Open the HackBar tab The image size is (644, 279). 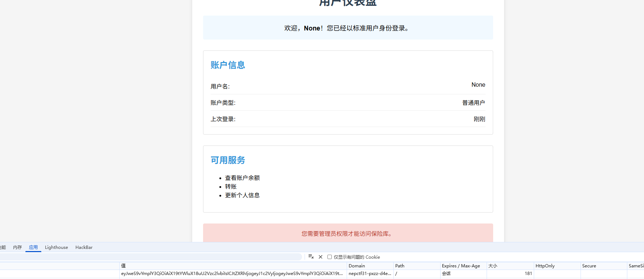[x=84, y=247]
